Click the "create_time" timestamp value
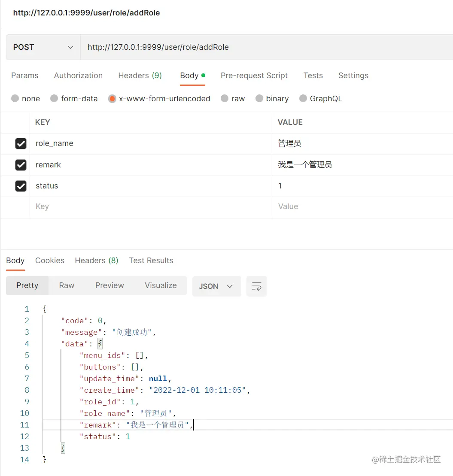The height and width of the screenshot is (476, 453). click(198, 390)
